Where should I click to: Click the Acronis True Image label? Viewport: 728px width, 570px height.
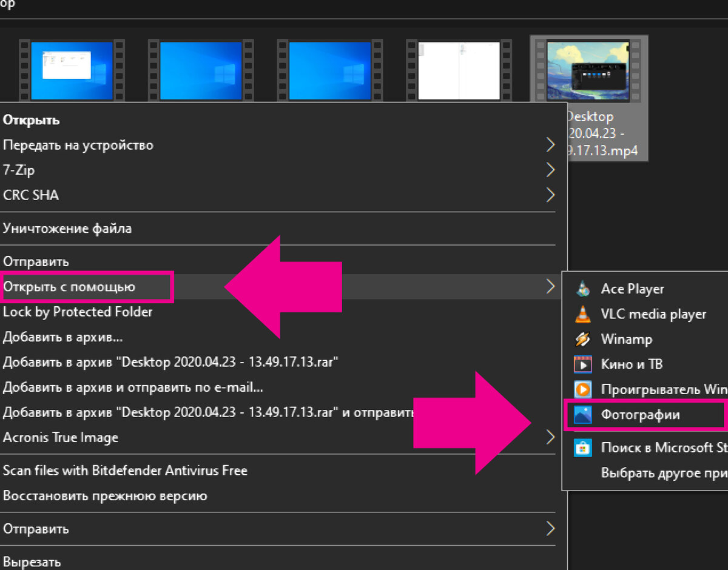click(61, 437)
